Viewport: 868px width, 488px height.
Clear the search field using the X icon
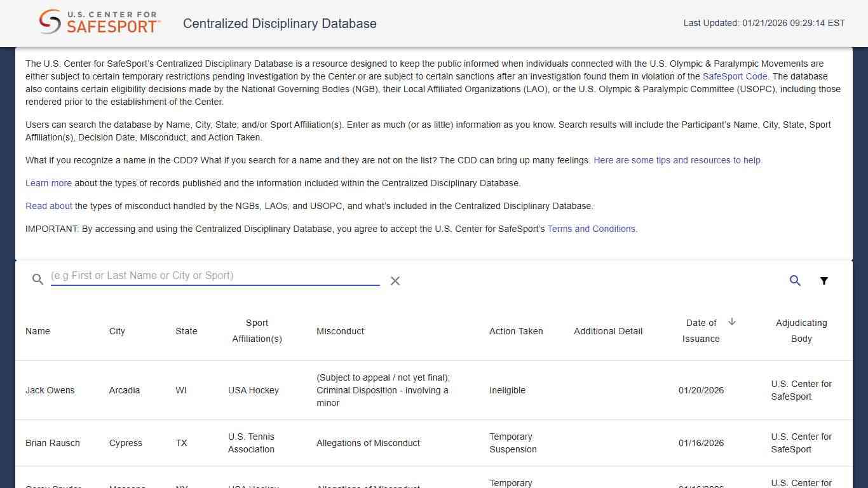point(395,281)
